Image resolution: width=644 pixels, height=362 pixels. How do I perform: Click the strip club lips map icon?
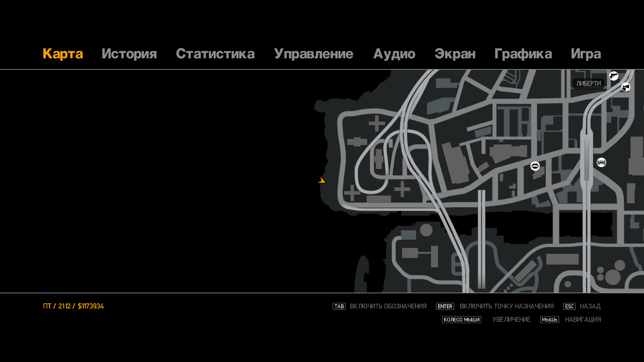point(535,166)
